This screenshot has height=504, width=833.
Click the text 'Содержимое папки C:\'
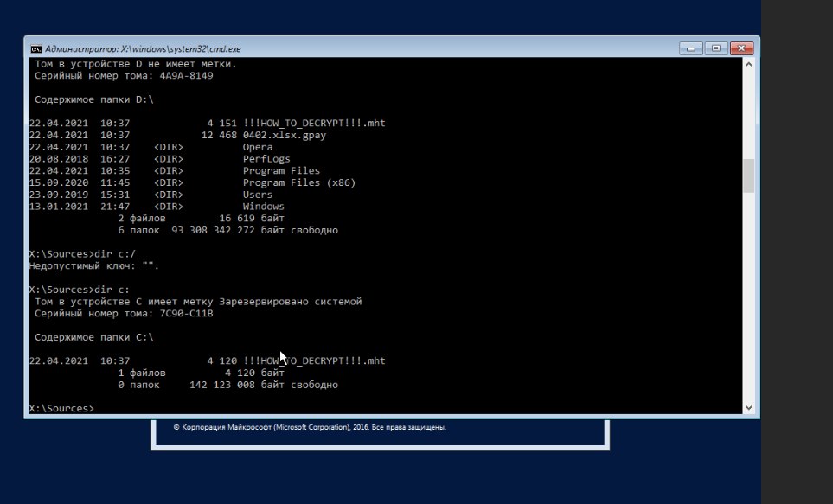tap(94, 337)
